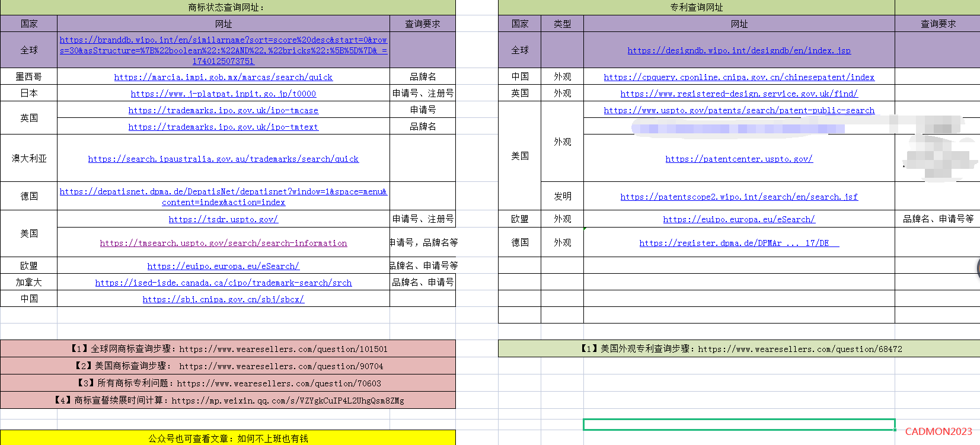Select the 【2】美国商标查询步骤 row
This screenshot has height=445, width=980.
point(228,366)
